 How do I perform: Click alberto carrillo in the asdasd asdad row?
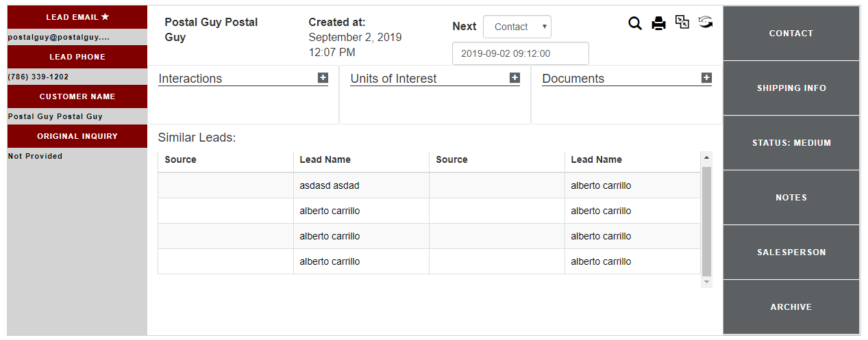[x=632, y=185]
